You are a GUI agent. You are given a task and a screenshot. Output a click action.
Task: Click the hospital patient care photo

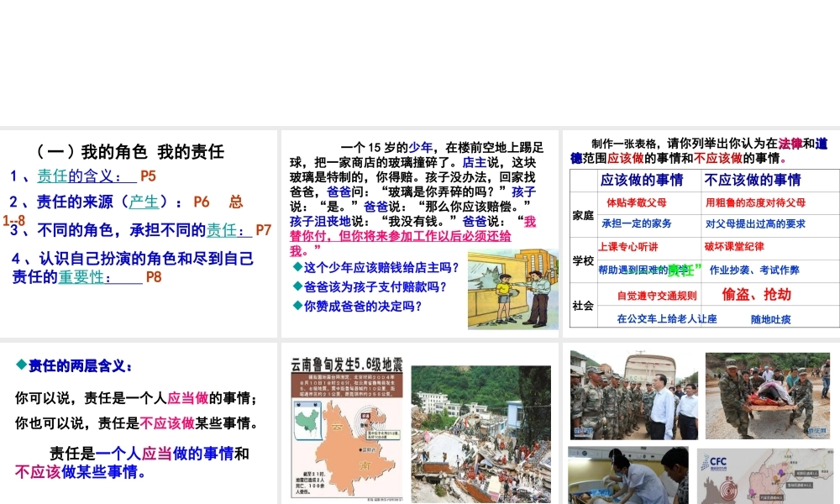point(627,475)
